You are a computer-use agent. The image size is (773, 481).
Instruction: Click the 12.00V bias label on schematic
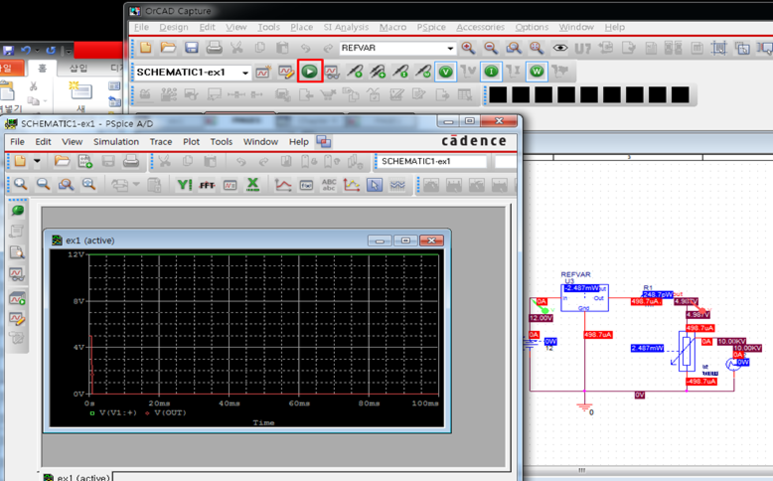(541, 318)
